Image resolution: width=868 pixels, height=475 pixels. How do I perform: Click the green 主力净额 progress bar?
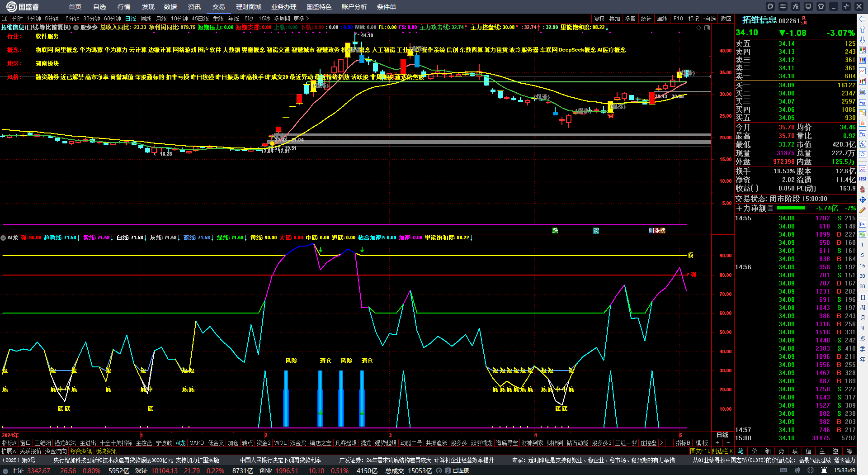(791, 208)
